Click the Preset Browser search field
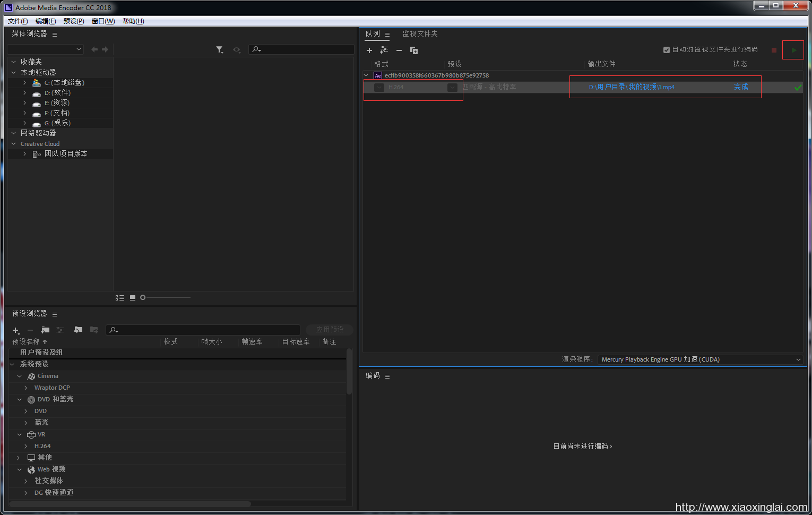Viewport: 812px width, 515px height. click(203, 330)
